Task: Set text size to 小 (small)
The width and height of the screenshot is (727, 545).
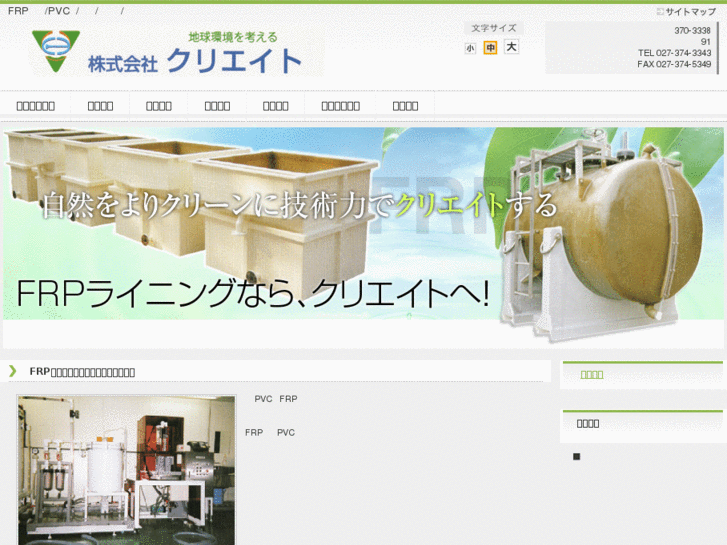Action: tap(470, 48)
